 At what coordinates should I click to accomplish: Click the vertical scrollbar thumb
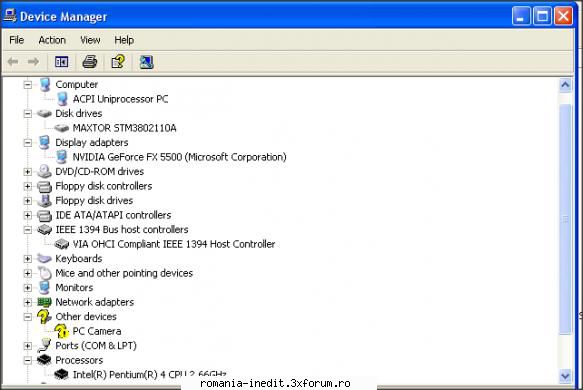[x=565, y=219]
